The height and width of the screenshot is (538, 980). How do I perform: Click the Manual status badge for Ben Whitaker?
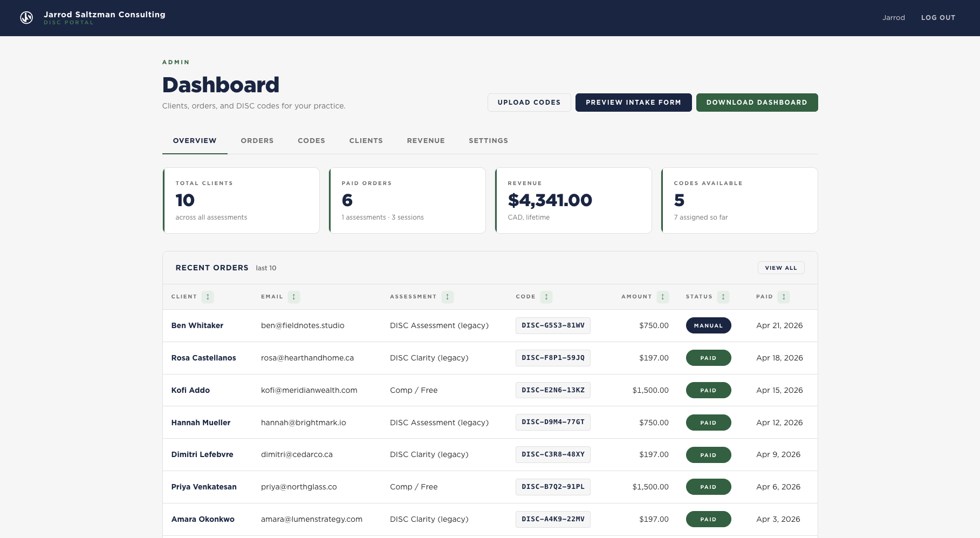click(x=708, y=325)
